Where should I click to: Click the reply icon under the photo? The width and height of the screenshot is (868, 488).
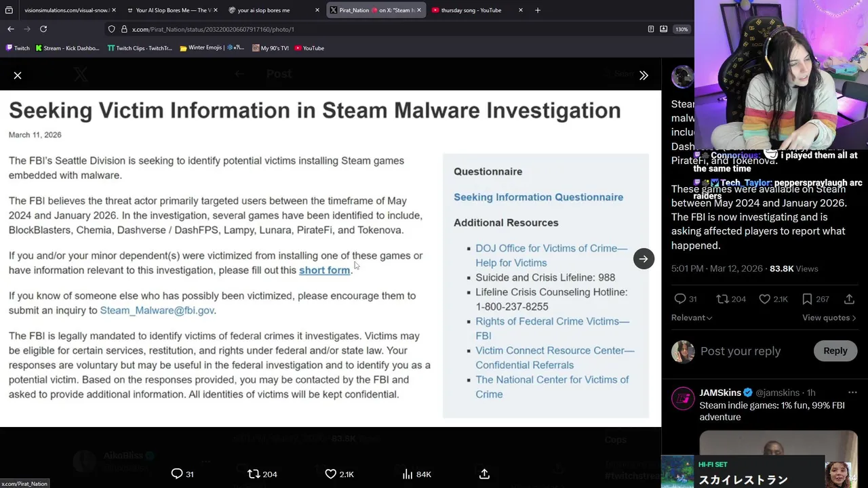click(x=177, y=474)
